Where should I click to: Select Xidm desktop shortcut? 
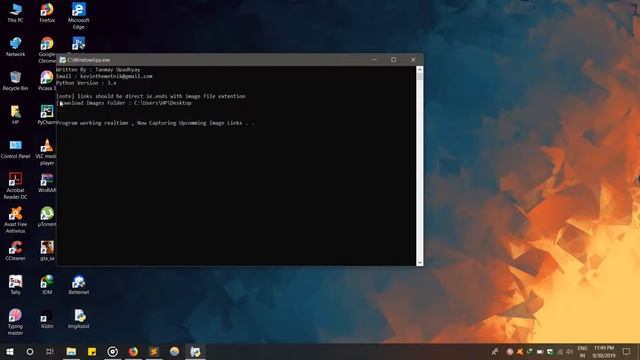47,319
